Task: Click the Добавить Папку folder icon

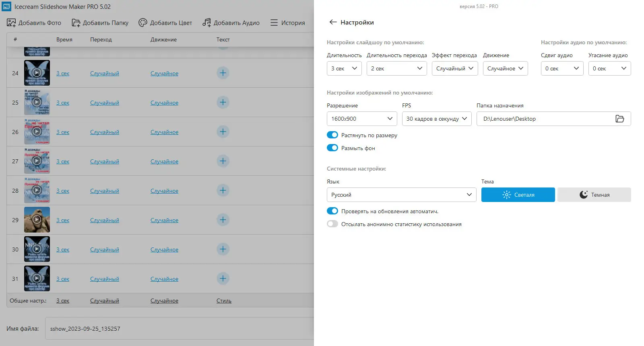Action: click(76, 23)
